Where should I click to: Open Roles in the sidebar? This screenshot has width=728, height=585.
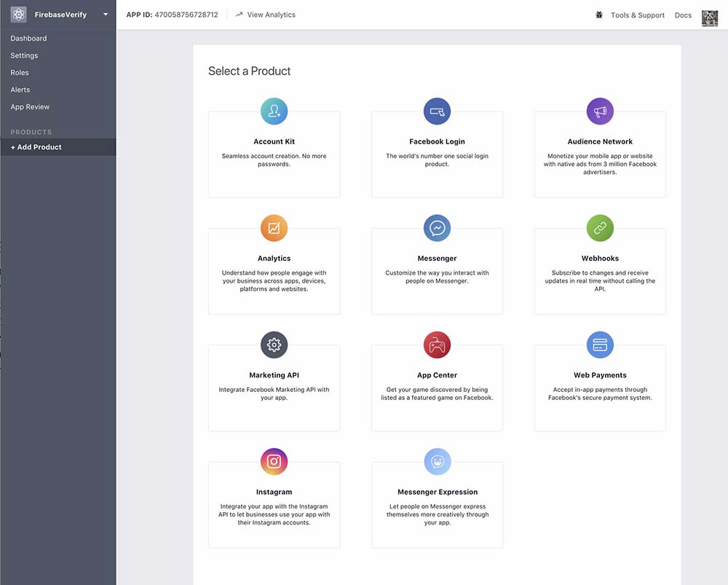tap(20, 72)
